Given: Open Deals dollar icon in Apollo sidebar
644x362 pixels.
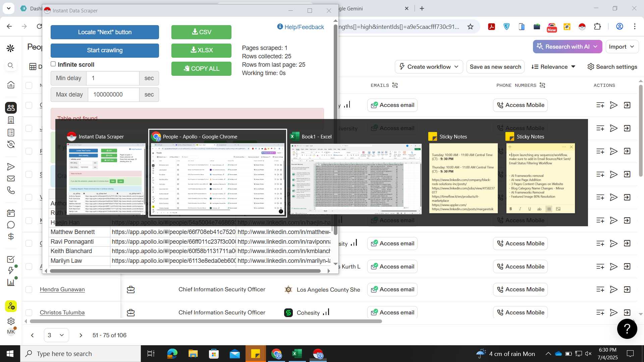Looking at the screenshot, I should (x=11, y=237).
